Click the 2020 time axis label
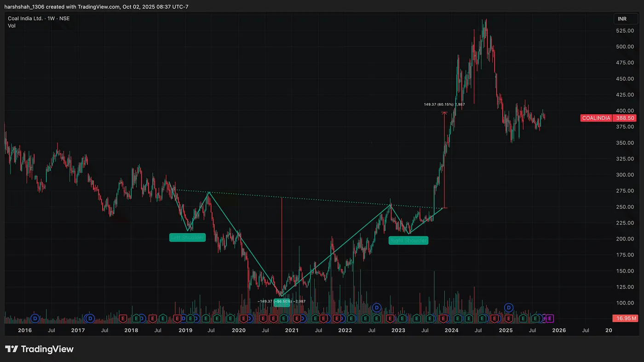 point(238,330)
